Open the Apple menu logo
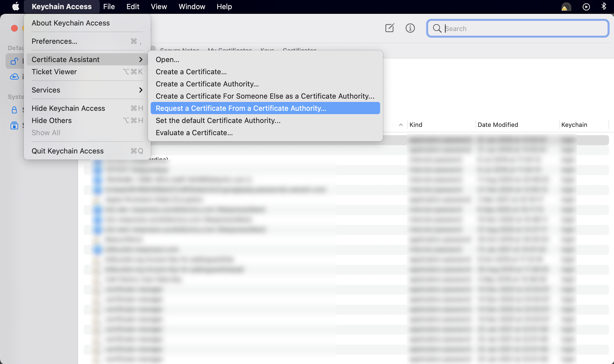614x364 pixels. (x=16, y=6)
